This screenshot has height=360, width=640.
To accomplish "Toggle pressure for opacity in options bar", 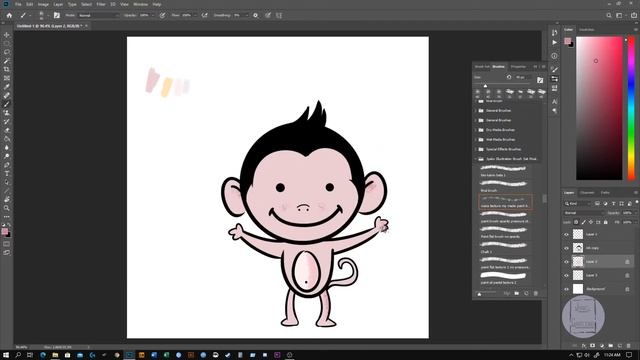I will [x=162, y=16].
